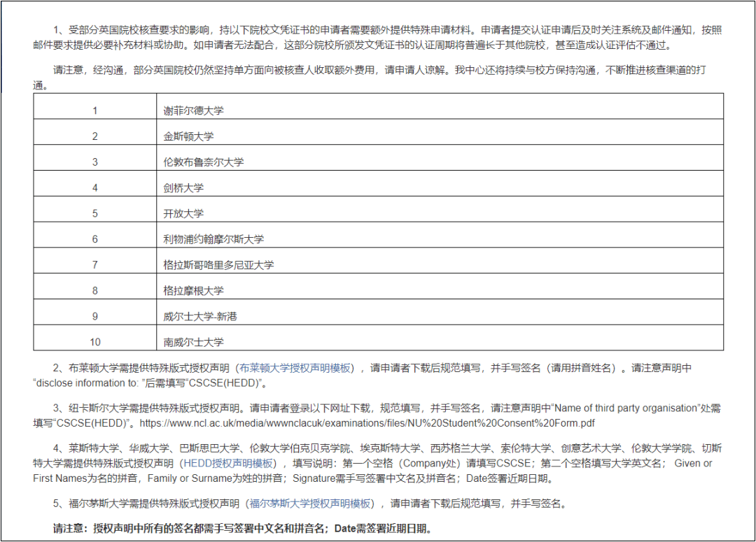Viewport: 756px width, 542px height.
Task: Click item 3 text about 纽卡斯尔大学需提供
Action: coord(377,416)
